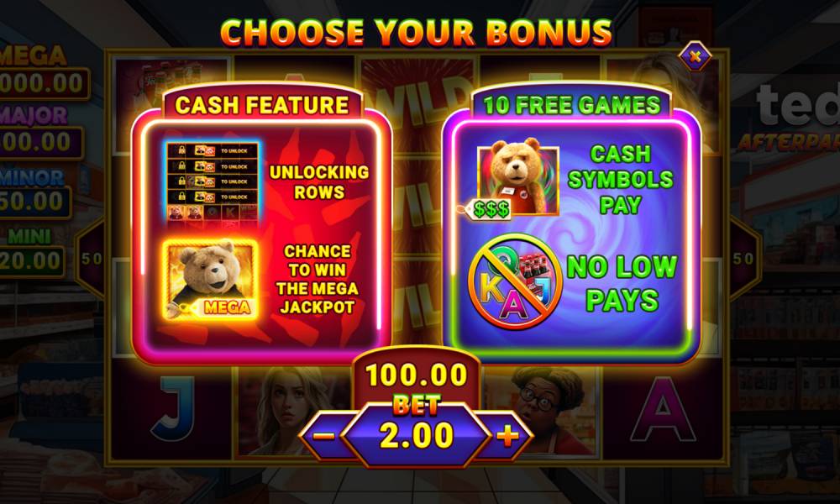This screenshot has height=504, width=840.
Task: Click the $$$ price tag icon
Action: pyautogui.click(x=487, y=210)
